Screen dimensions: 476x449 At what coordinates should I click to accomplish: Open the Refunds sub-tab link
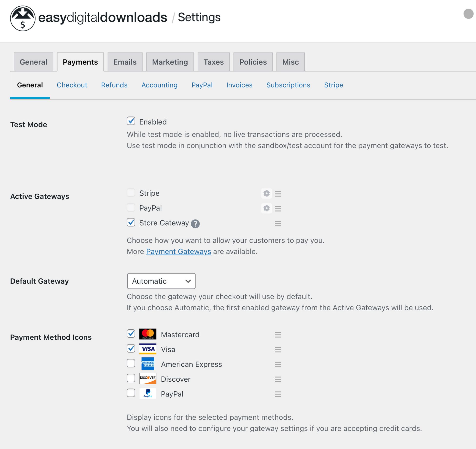(114, 85)
